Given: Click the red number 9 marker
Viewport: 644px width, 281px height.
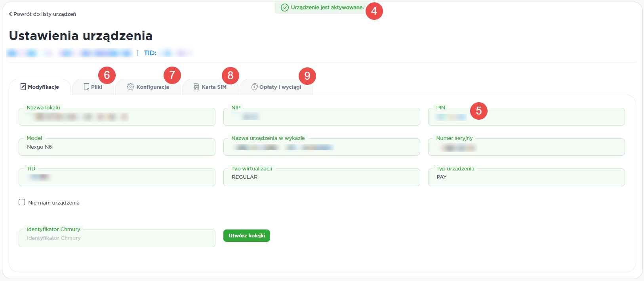Looking at the screenshot, I should click(307, 76).
